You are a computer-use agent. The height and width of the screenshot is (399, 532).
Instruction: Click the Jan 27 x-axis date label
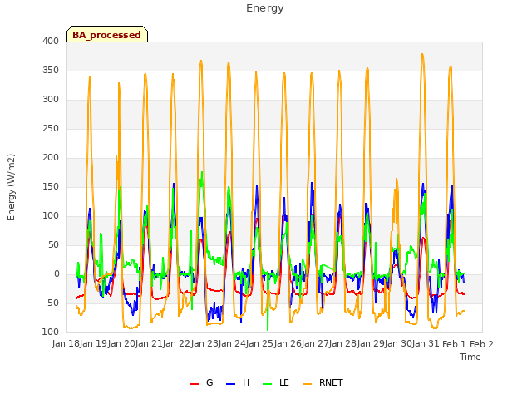click(x=315, y=344)
